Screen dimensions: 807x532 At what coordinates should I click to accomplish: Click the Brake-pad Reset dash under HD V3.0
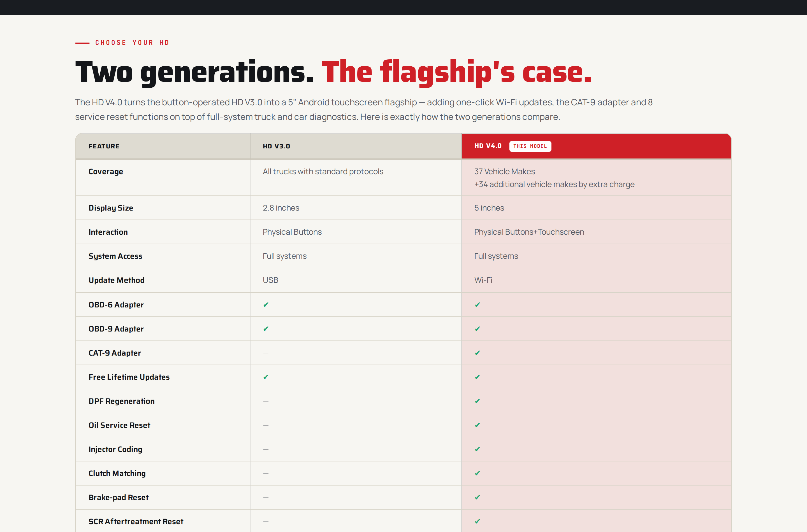266,497
